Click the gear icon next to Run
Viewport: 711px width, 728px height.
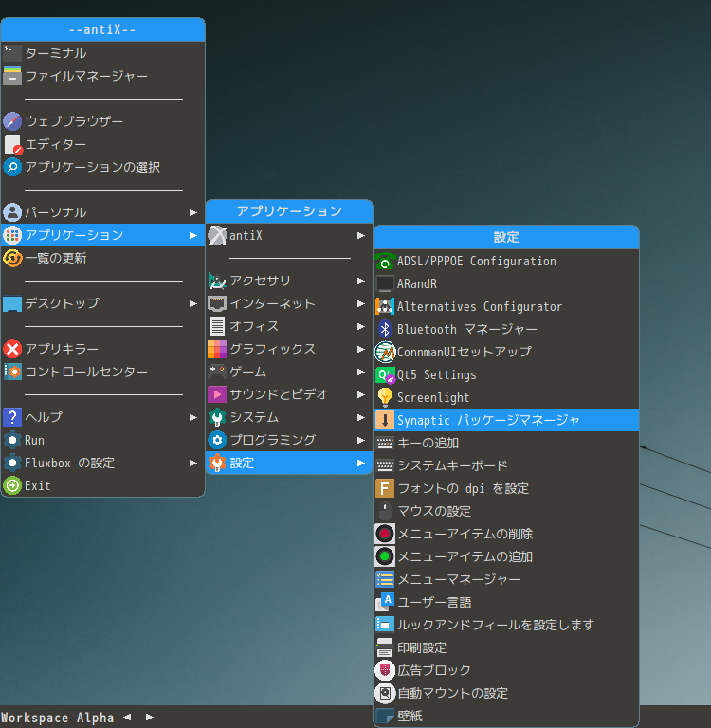[x=12, y=440]
